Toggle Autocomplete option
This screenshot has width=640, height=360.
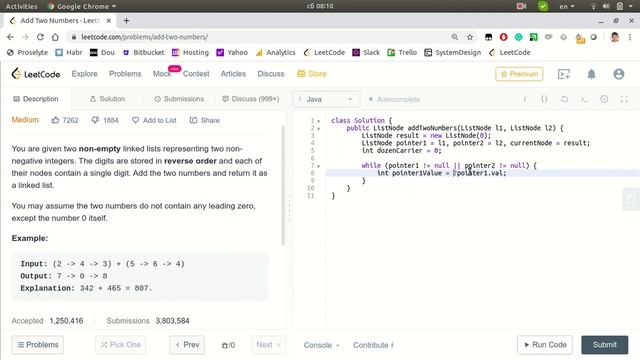[x=394, y=99]
